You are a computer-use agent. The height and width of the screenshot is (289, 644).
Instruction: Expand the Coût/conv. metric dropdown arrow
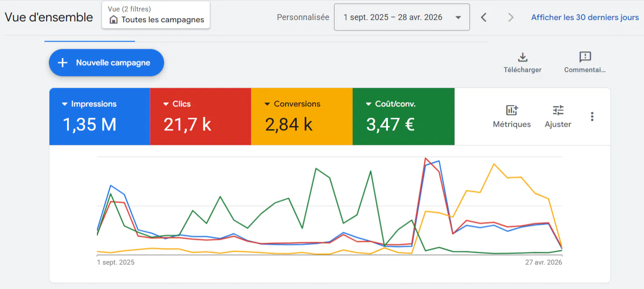368,104
